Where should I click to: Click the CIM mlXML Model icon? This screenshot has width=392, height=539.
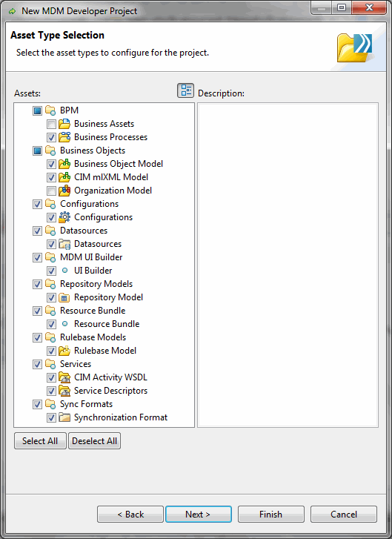click(x=64, y=177)
